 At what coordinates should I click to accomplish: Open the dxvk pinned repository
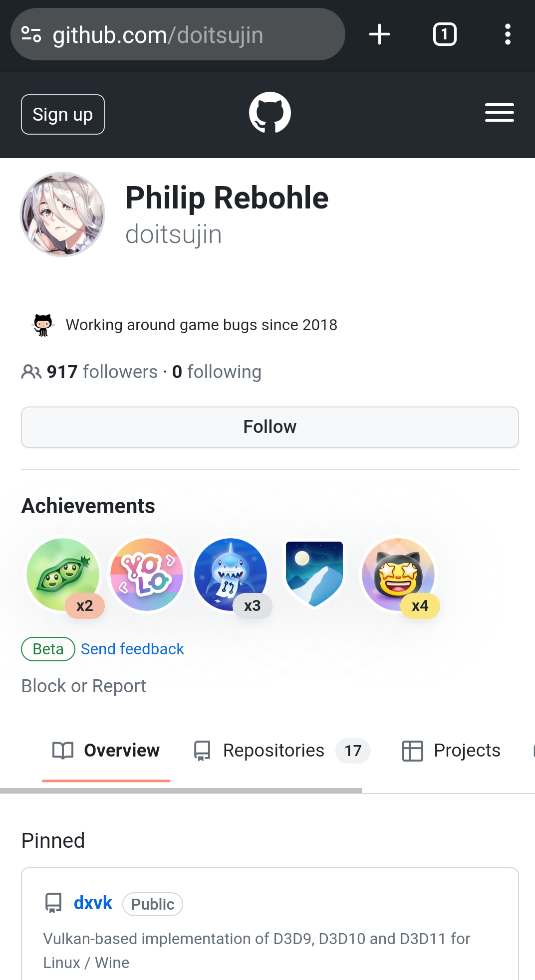pos(93,903)
